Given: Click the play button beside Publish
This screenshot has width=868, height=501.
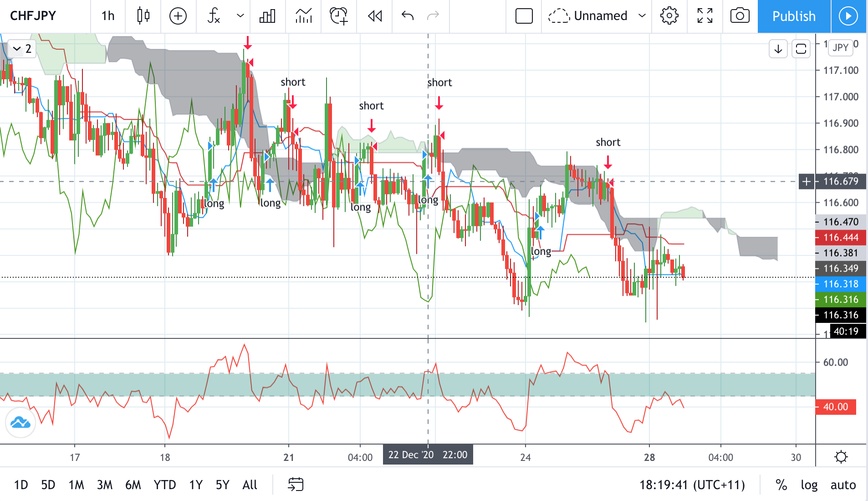Looking at the screenshot, I should (x=848, y=16).
